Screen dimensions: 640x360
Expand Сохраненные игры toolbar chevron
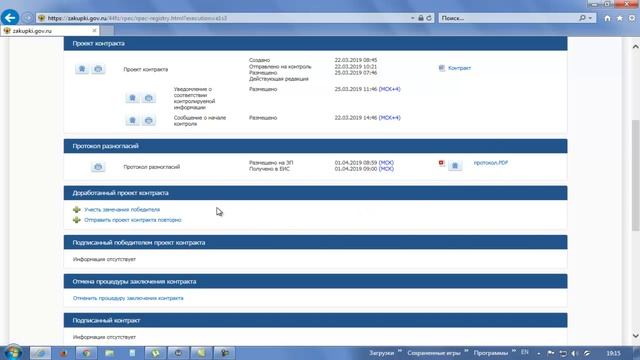pos(467,351)
